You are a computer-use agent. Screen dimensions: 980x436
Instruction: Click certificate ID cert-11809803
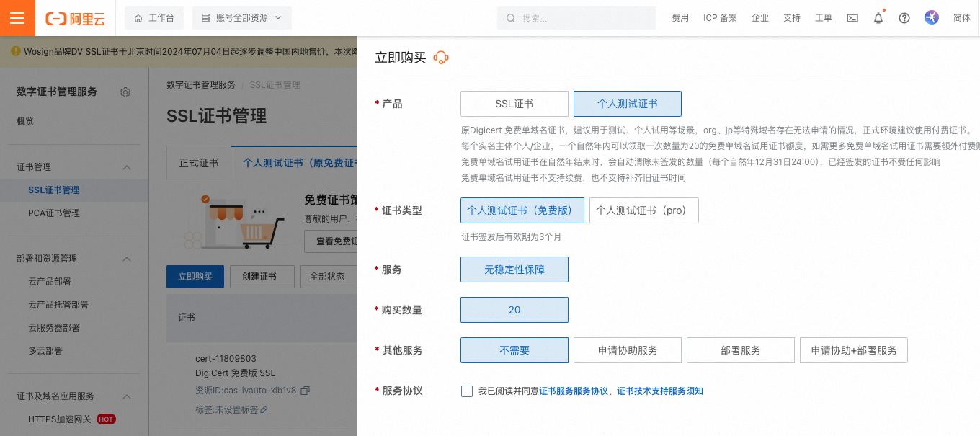click(226, 359)
